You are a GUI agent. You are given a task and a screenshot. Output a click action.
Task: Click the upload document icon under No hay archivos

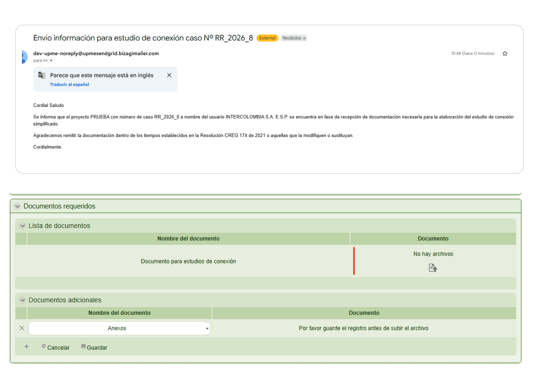(x=433, y=268)
